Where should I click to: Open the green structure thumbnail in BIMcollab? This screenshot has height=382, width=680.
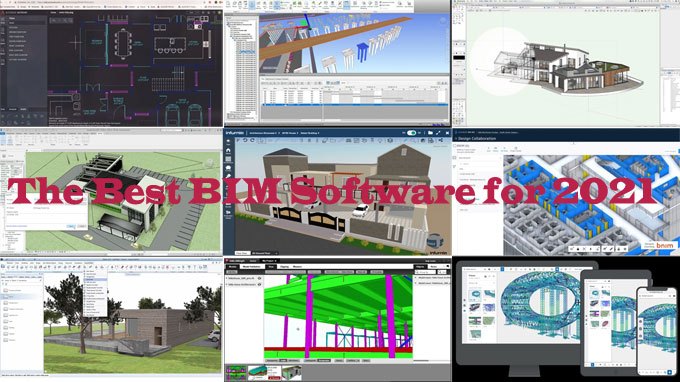point(236,373)
